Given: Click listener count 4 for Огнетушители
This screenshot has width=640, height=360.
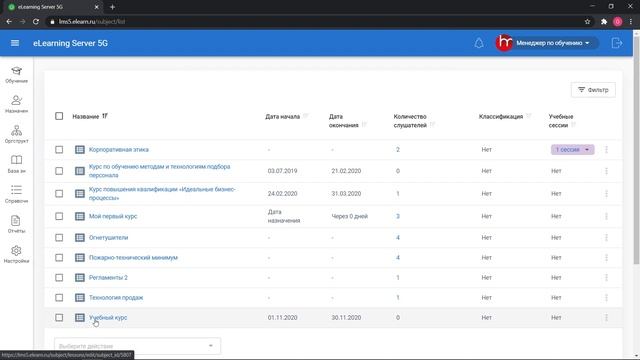Looking at the screenshot, I should 398,238.
